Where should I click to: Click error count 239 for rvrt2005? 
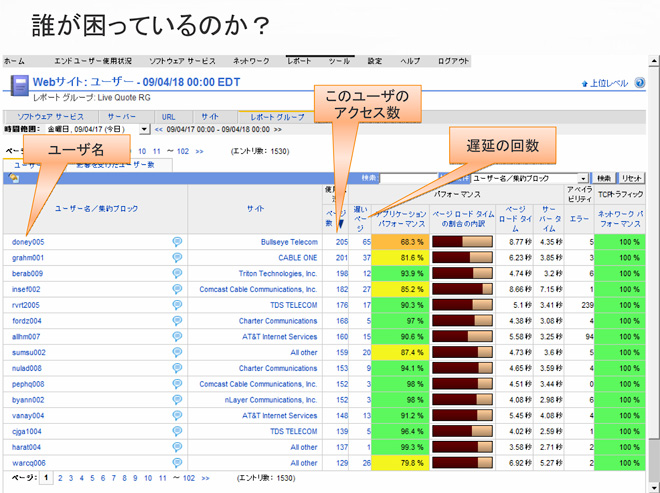tap(587, 305)
